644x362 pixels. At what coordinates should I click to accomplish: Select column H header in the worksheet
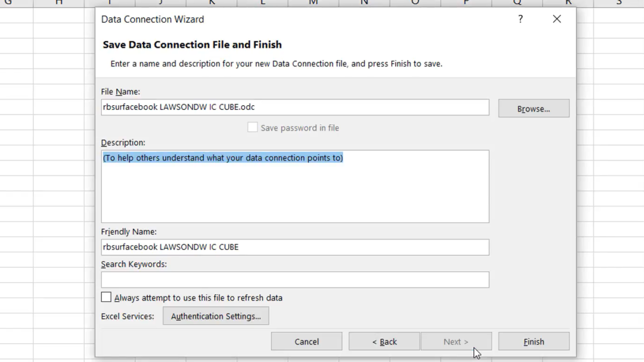tap(59, 3)
